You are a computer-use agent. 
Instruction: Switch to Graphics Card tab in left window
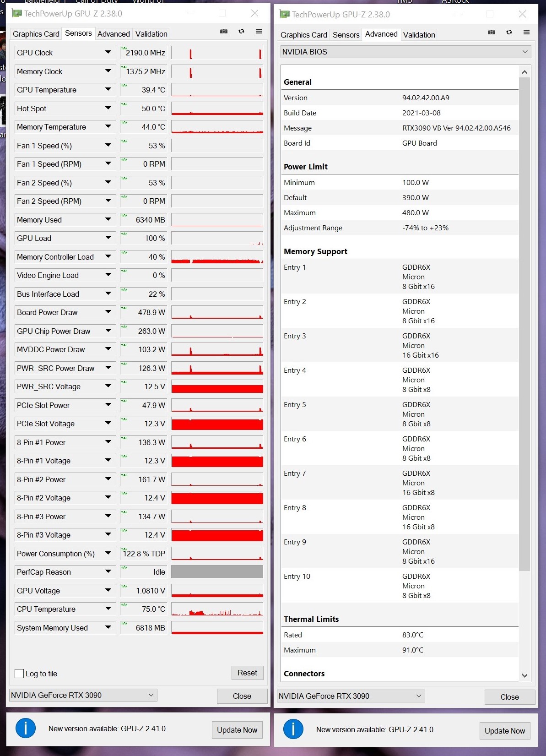(x=36, y=34)
